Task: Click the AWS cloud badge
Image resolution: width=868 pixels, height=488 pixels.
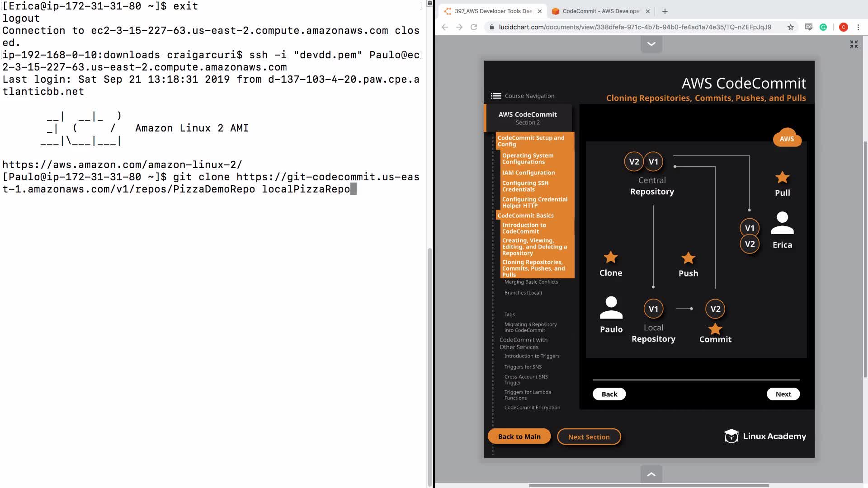Action: [x=787, y=139]
